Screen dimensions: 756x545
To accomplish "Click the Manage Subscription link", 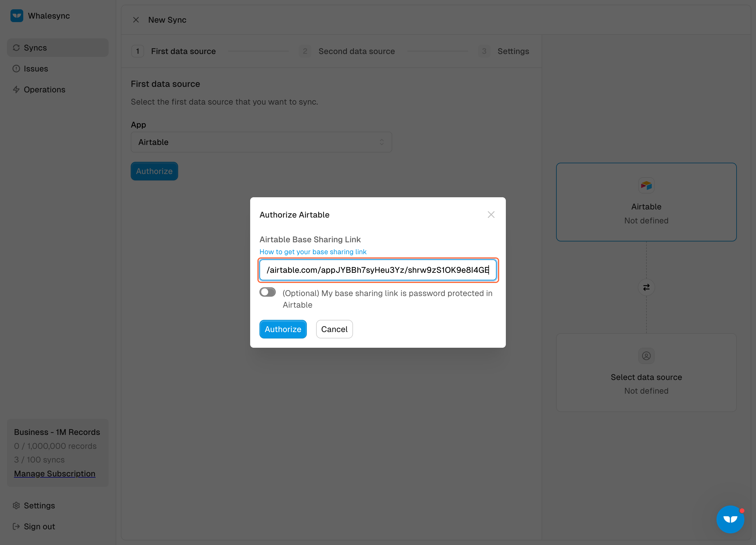I will [55, 474].
